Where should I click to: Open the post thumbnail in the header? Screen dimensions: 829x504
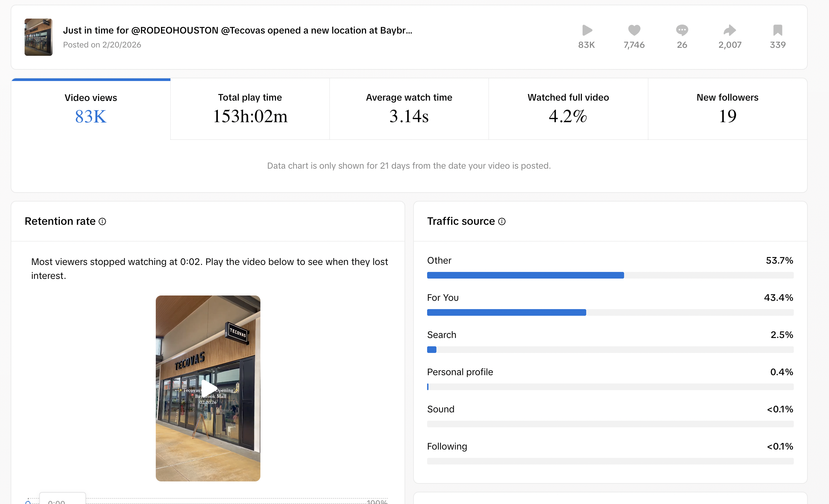(x=38, y=37)
